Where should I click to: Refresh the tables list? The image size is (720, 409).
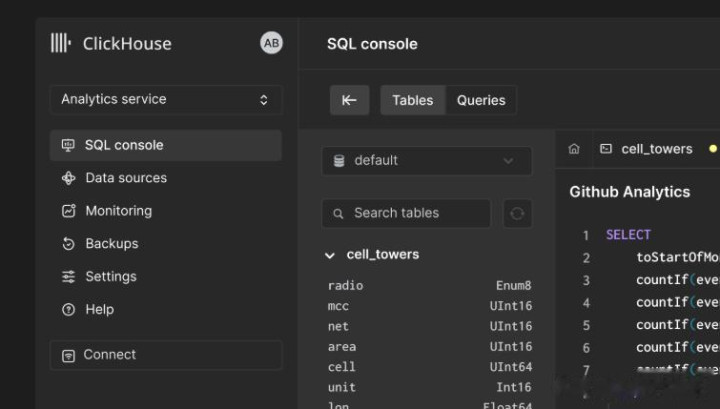[x=516, y=213]
